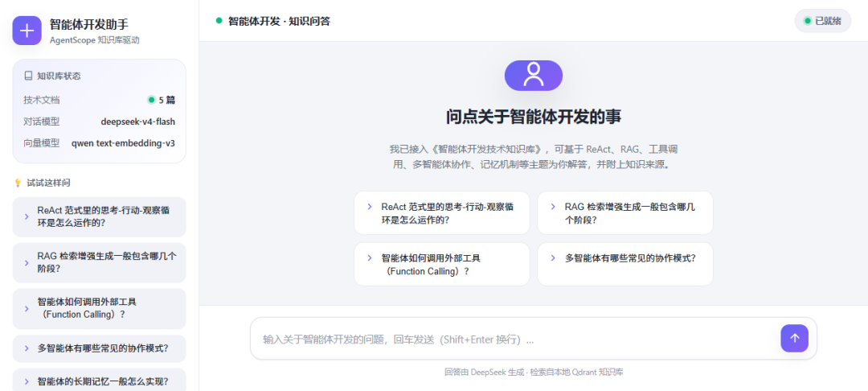Select sidebar suggestion 多智能体有哪些常见的协作模式

click(99, 348)
